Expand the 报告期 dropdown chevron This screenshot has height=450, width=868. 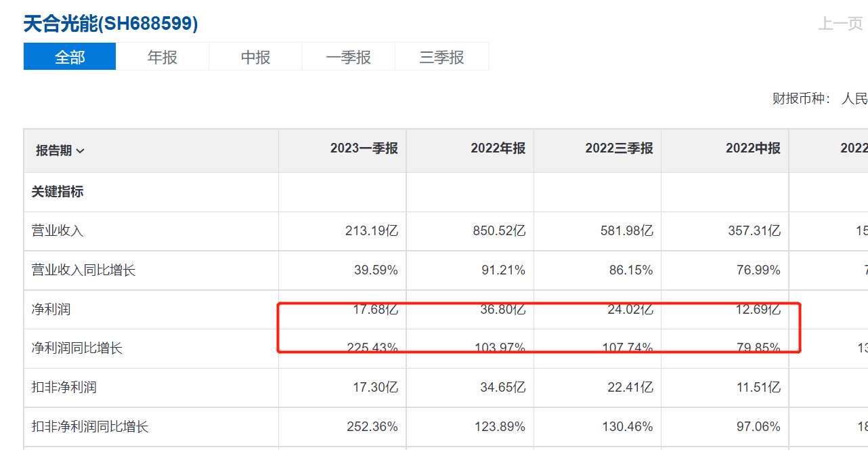81,151
